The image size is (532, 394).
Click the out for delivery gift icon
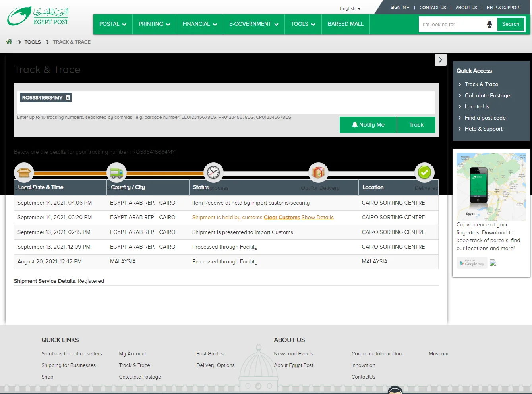[x=318, y=172]
